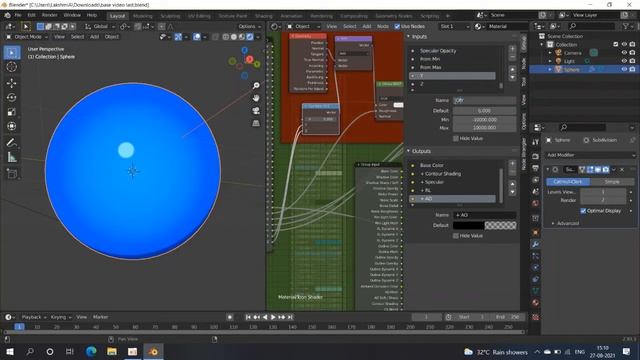This screenshot has height=360, width=640.
Task: Select the Add Cube tool
Action: click(12, 173)
